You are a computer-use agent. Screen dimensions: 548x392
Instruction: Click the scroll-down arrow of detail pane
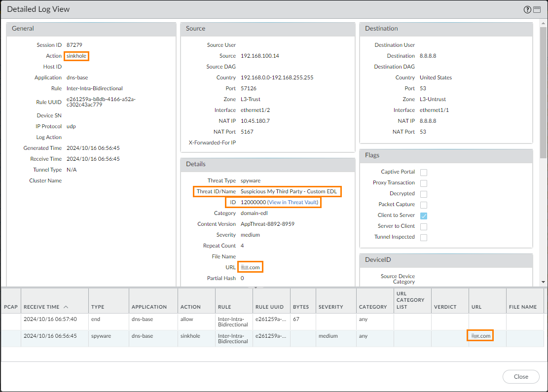coord(544,282)
